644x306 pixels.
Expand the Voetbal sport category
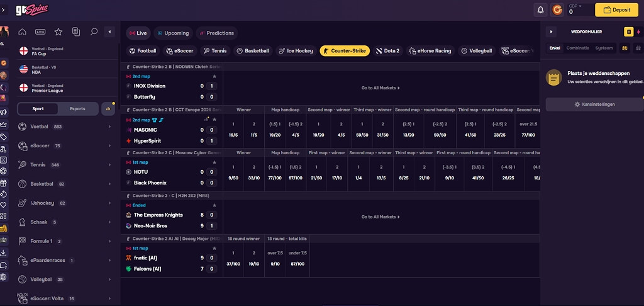(65, 127)
